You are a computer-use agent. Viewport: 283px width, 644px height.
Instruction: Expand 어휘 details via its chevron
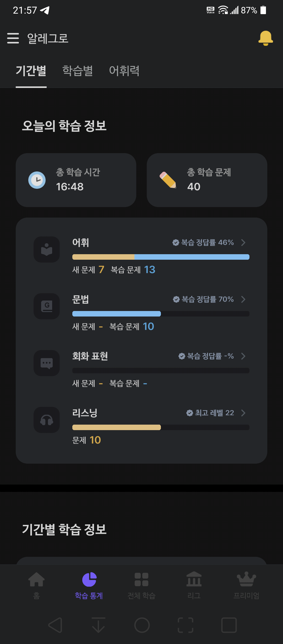(x=243, y=242)
